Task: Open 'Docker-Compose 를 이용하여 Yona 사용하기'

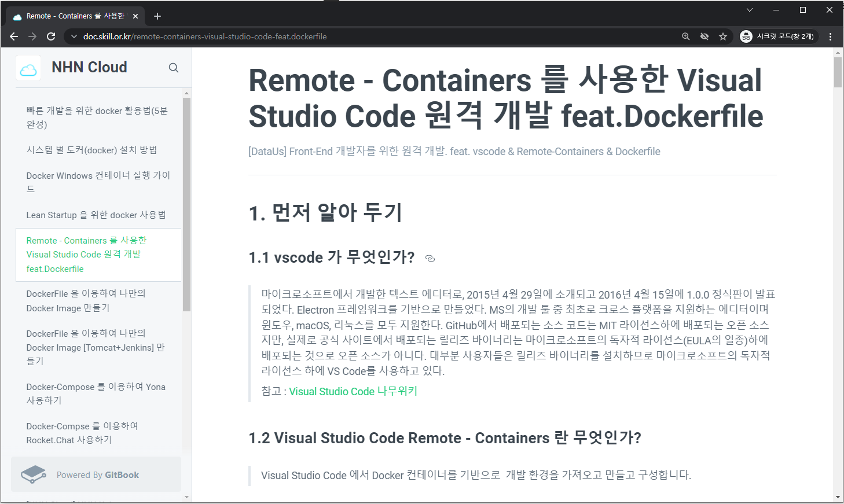Action: [98, 393]
